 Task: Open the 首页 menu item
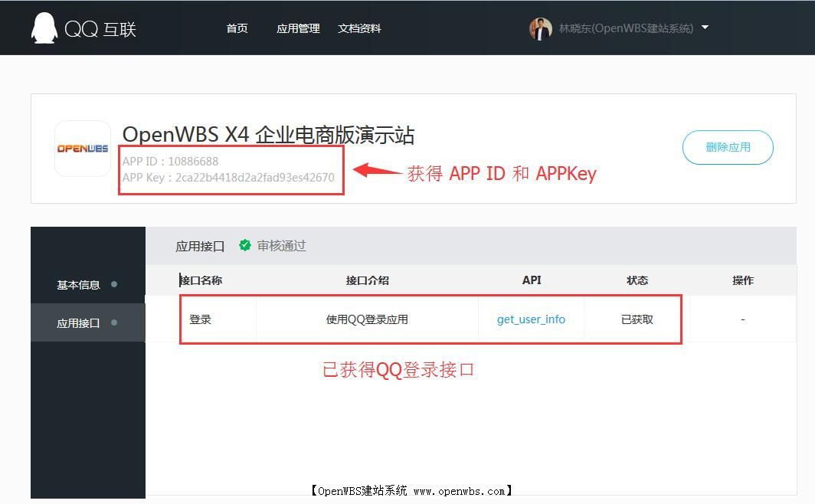coord(237,28)
